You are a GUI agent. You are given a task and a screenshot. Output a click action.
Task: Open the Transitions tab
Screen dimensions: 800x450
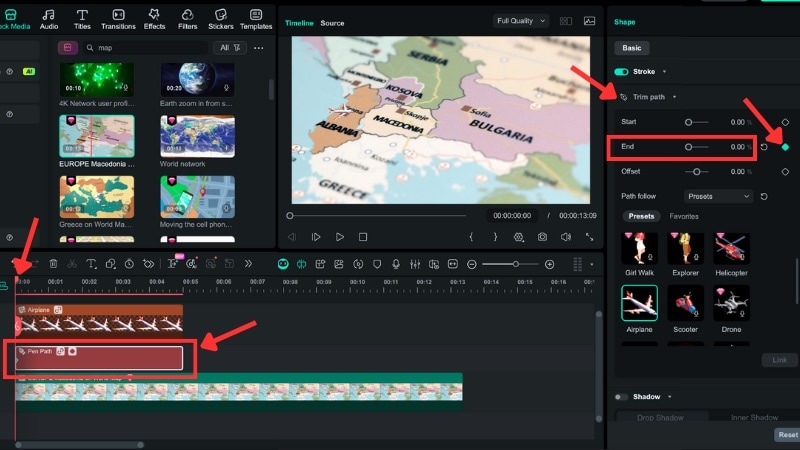click(118, 19)
